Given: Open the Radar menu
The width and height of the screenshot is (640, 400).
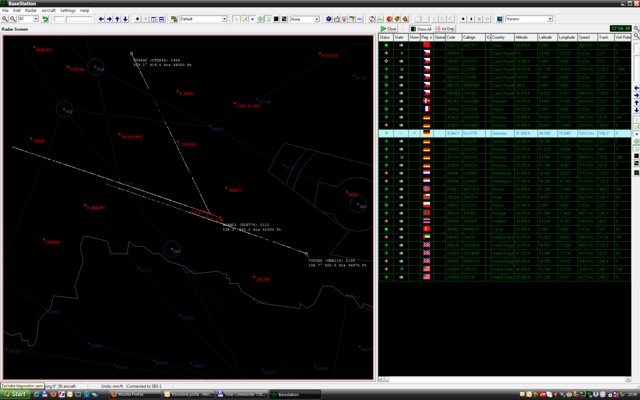Looking at the screenshot, I should click(x=31, y=10).
